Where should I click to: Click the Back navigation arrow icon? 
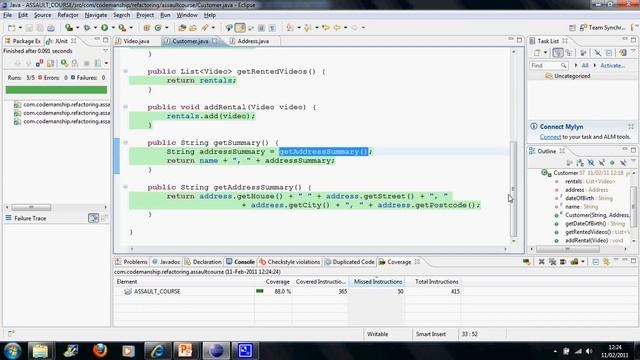(x=337, y=28)
